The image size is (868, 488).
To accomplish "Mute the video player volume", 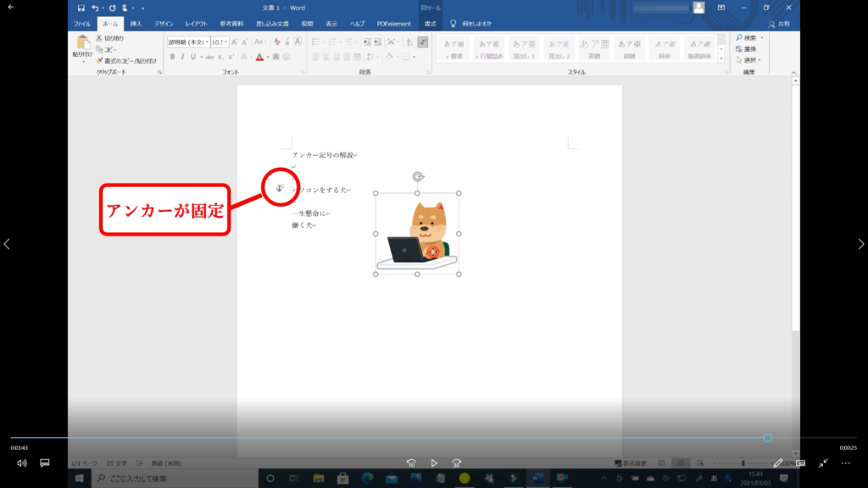I will pos(22,463).
